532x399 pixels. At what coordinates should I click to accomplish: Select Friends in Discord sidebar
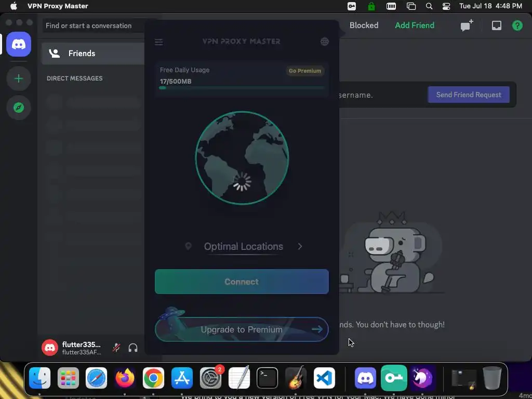click(x=93, y=54)
